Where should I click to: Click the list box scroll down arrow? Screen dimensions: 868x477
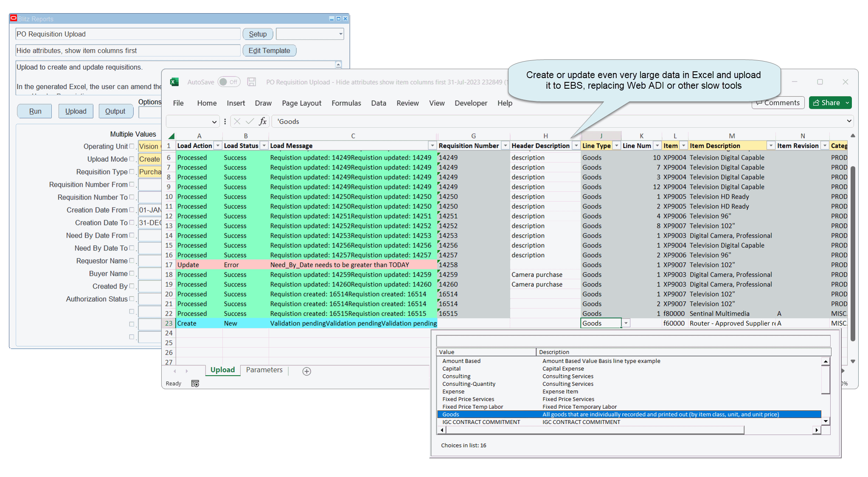tap(826, 421)
